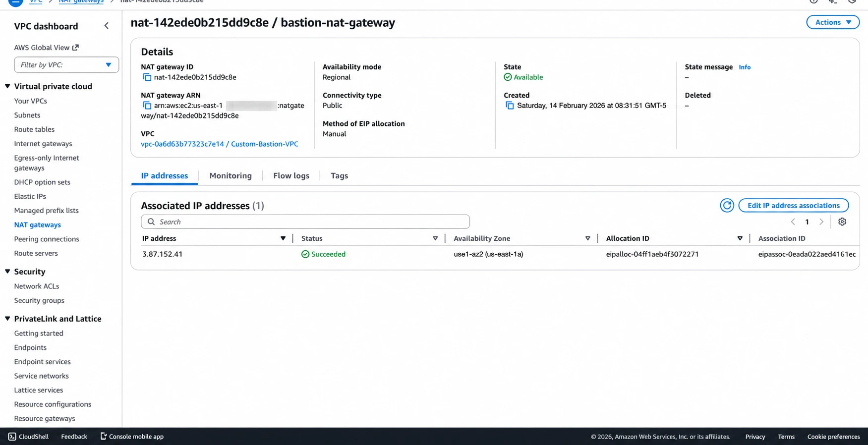Open the Filter by VPC dropdown

pyautogui.click(x=66, y=65)
